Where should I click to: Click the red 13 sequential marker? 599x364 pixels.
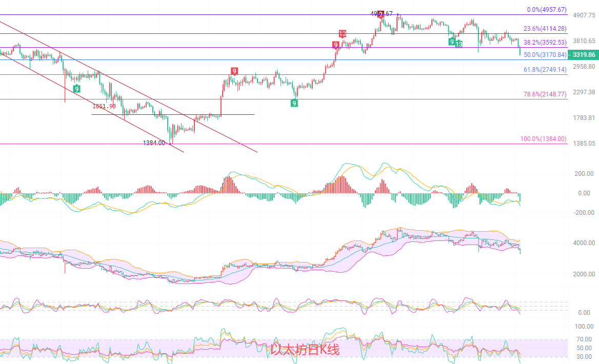pos(343,34)
